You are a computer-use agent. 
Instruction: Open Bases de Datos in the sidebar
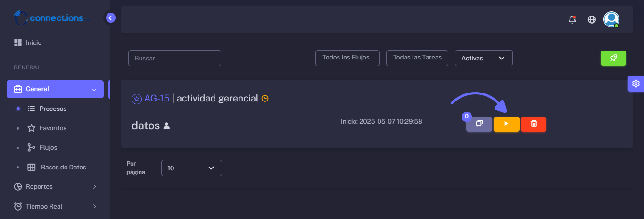point(57,167)
